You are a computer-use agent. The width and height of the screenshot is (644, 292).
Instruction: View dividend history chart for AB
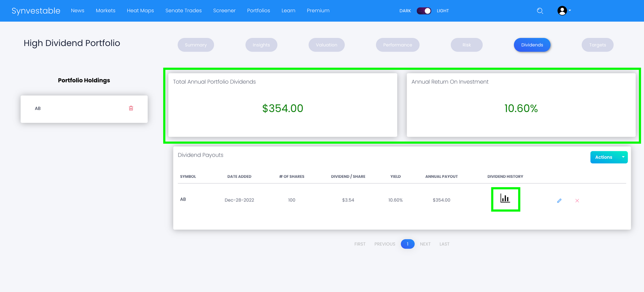coord(505,198)
